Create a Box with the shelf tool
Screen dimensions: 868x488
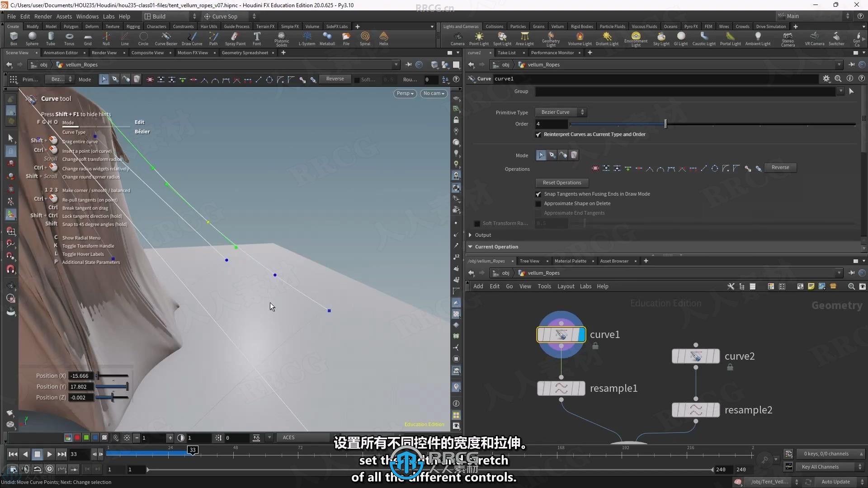14,38
